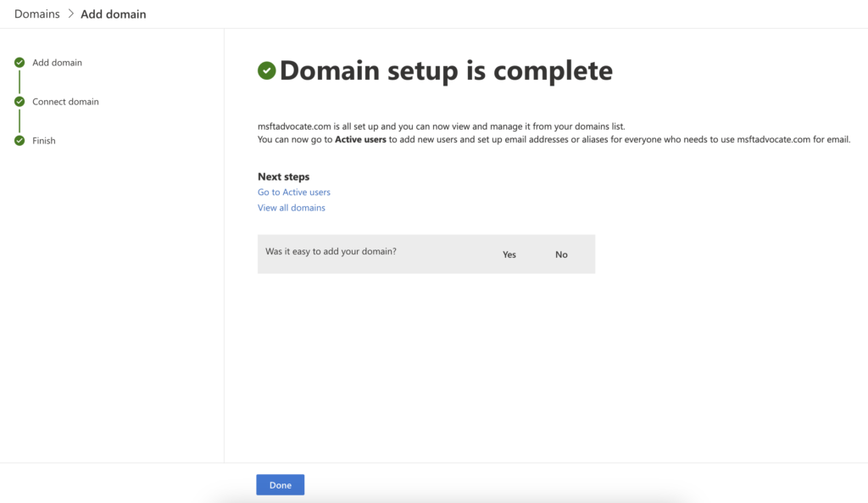Click the Domain setup is complete heading

(446, 71)
